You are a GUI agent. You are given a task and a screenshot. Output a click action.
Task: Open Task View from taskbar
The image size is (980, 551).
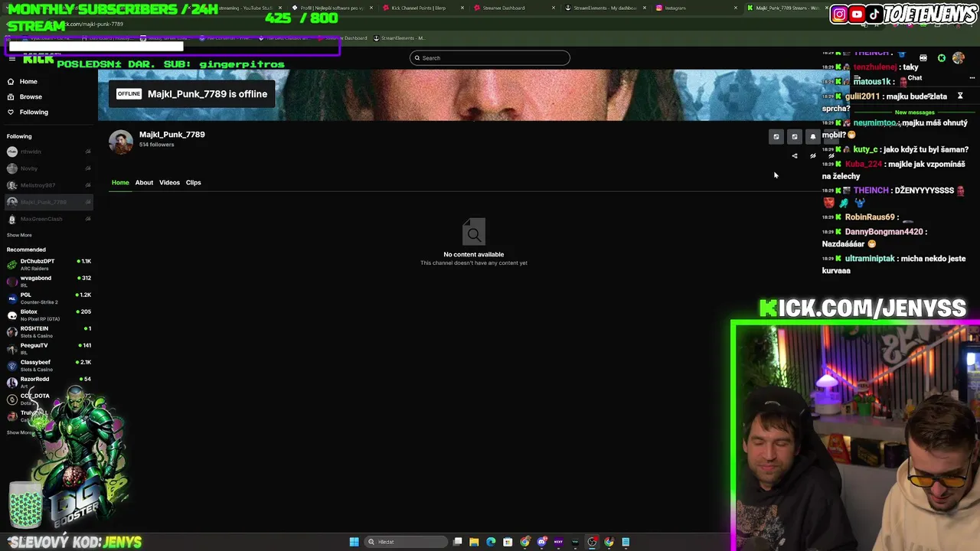pos(457,542)
